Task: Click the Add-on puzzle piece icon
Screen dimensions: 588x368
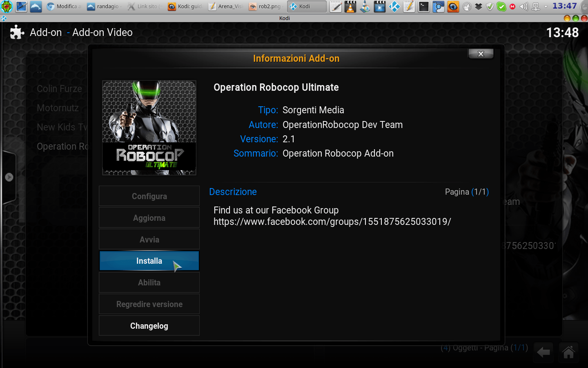Action: tap(17, 32)
